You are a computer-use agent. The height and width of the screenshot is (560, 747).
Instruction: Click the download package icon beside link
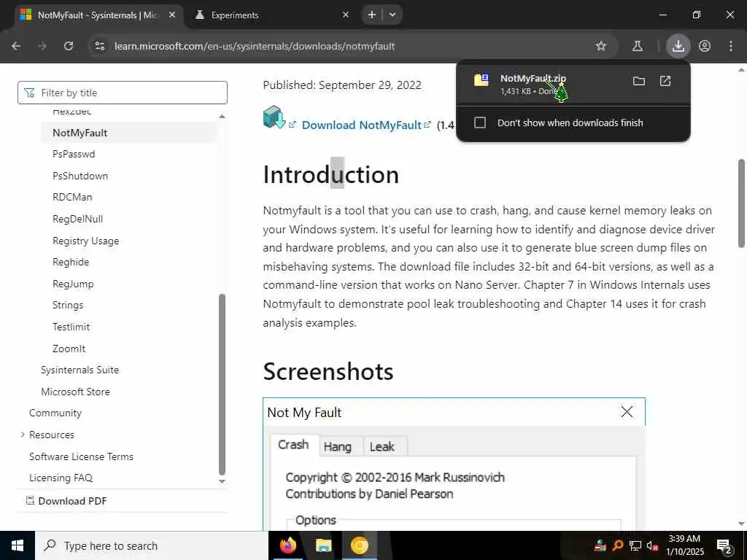point(274,117)
